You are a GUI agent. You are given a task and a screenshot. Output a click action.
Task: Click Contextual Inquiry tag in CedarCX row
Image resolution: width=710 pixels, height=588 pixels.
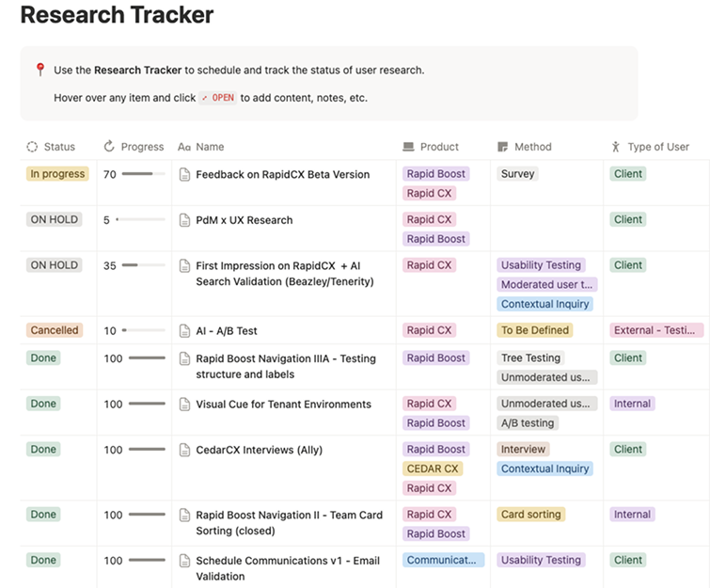pos(544,469)
